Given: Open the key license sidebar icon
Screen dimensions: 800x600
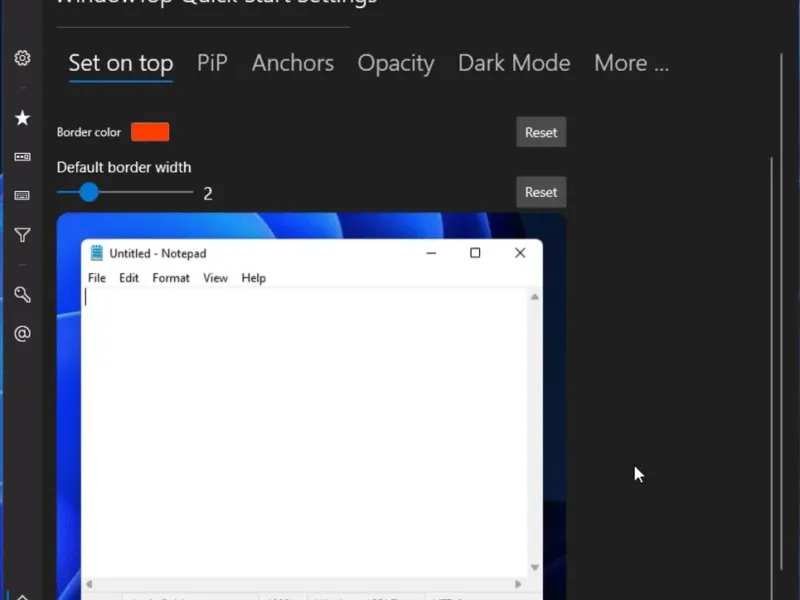Looking at the screenshot, I should (x=22, y=294).
